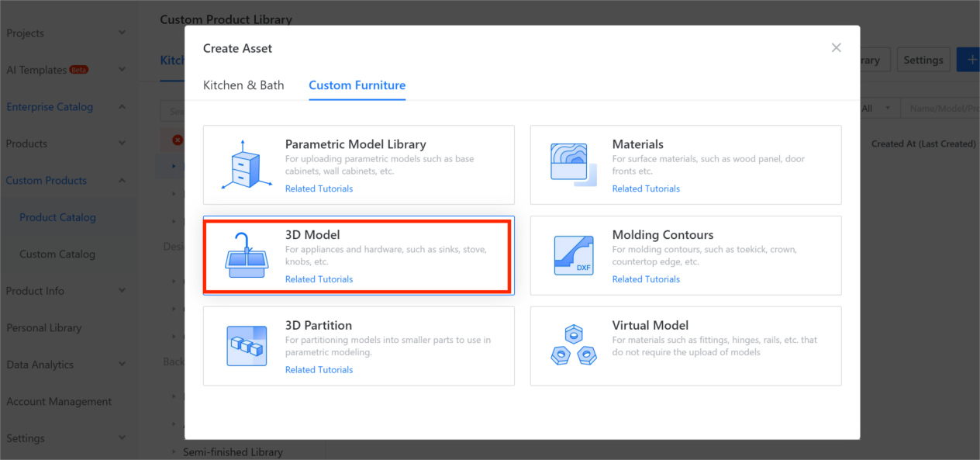Switch to the Kitchen & Bath tab

click(243, 85)
